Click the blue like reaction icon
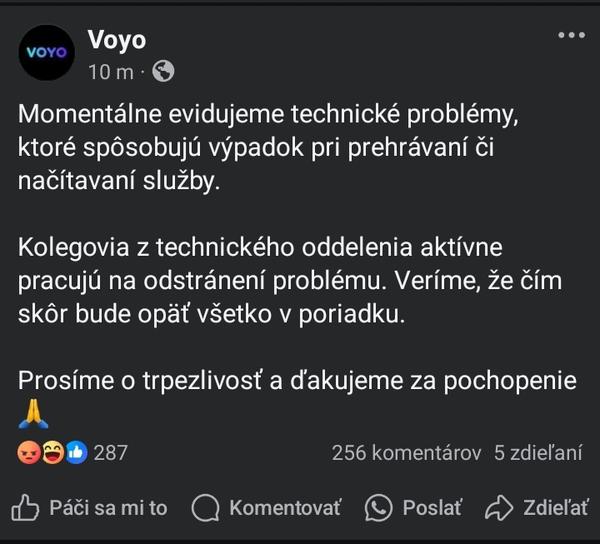The width and height of the screenshot is (600, 544). click(76, 452)
